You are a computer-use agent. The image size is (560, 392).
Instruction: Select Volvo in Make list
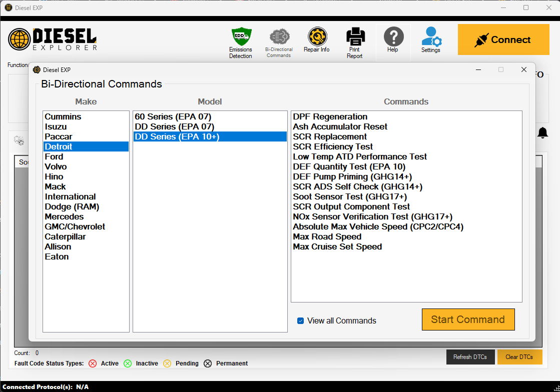coord(86,166)
